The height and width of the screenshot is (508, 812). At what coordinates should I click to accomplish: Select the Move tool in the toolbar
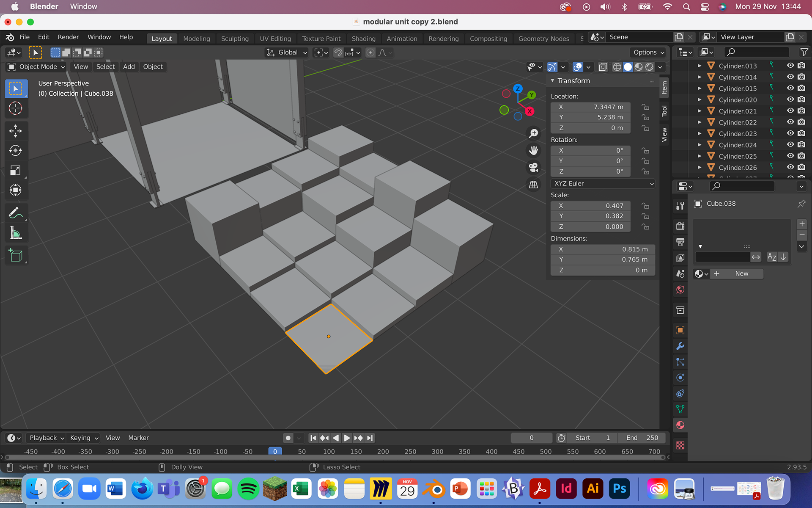click(16, 131)
